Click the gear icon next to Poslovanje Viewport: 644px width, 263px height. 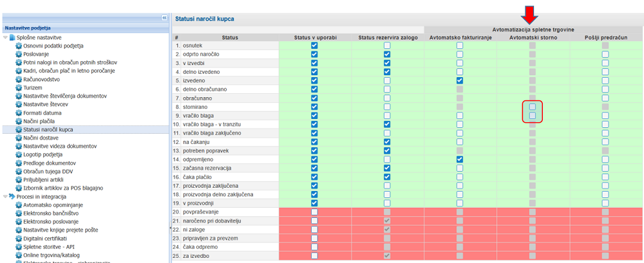pos(19,55)
